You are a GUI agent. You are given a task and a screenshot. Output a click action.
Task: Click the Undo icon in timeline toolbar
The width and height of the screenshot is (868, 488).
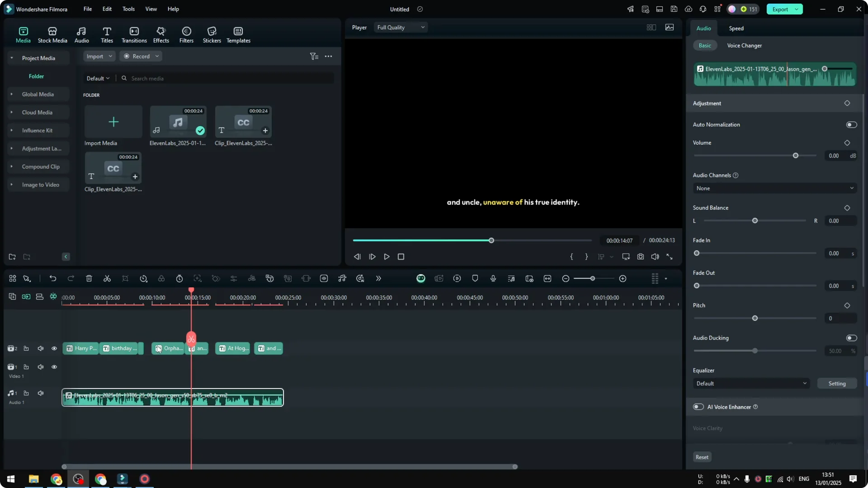53,278
